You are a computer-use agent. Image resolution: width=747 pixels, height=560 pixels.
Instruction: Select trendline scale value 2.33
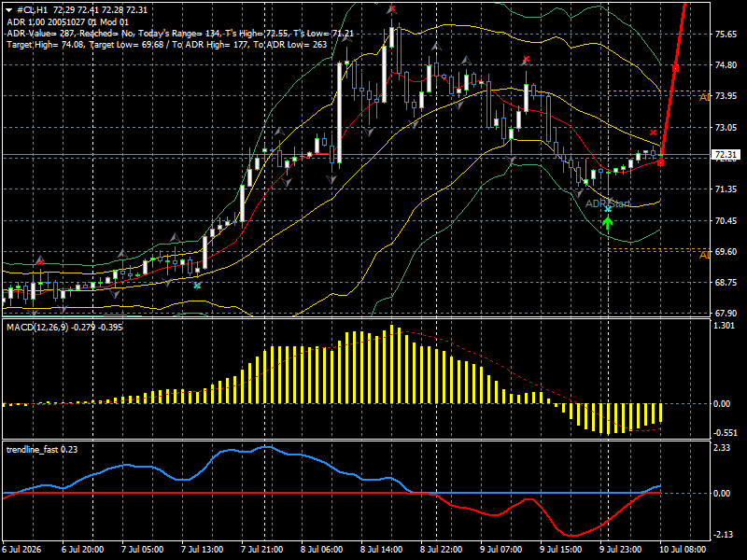point(722,448)
